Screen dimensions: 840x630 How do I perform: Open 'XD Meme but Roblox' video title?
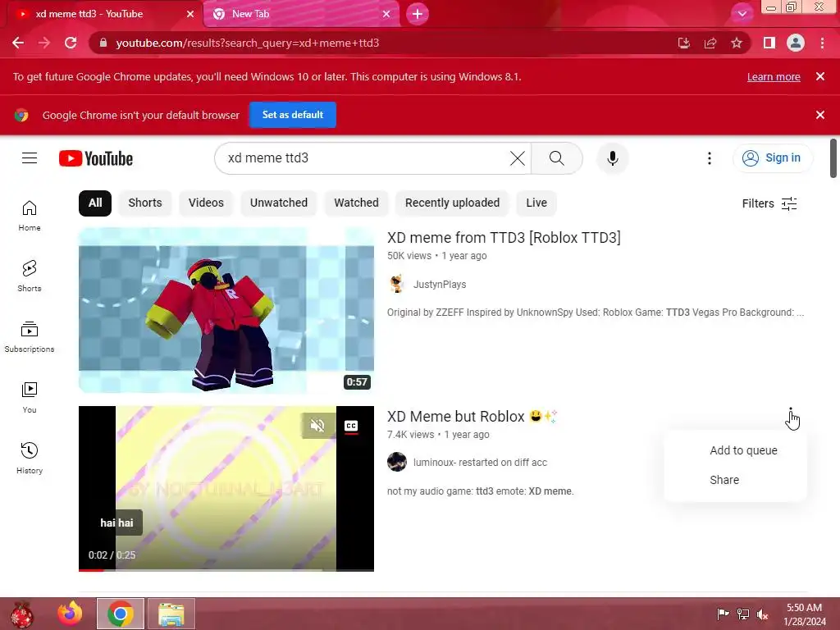[472, 417]
